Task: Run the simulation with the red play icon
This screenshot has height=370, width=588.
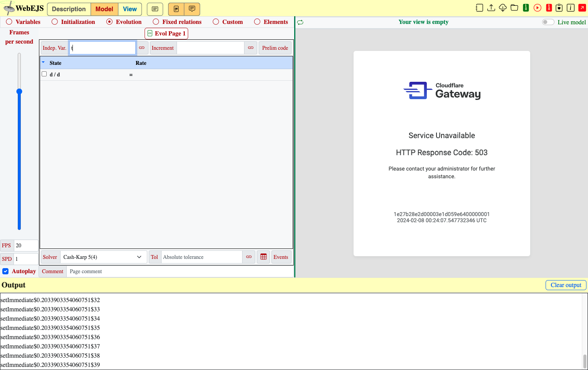Action: click(x=537, y=8)
